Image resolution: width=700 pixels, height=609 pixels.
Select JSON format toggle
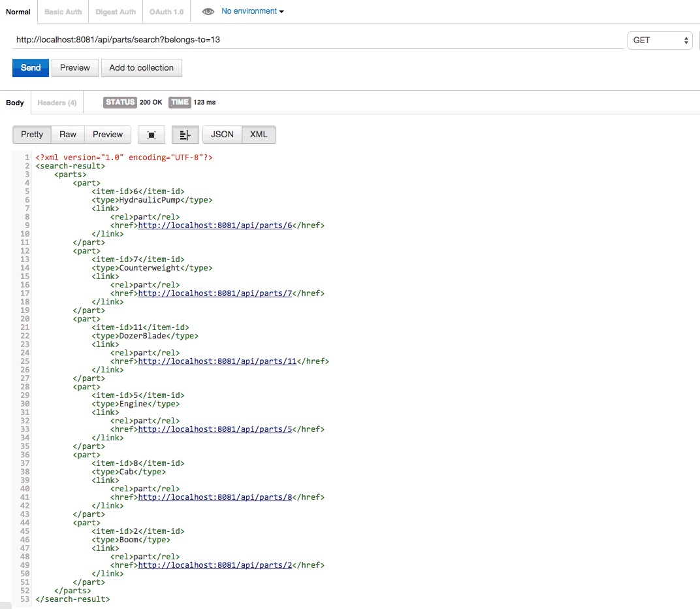click(222, 135)
